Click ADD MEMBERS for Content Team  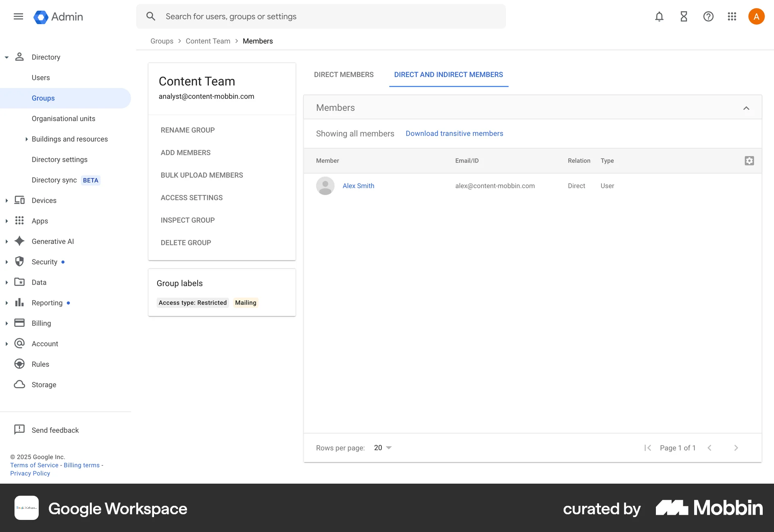pos(185,152)
